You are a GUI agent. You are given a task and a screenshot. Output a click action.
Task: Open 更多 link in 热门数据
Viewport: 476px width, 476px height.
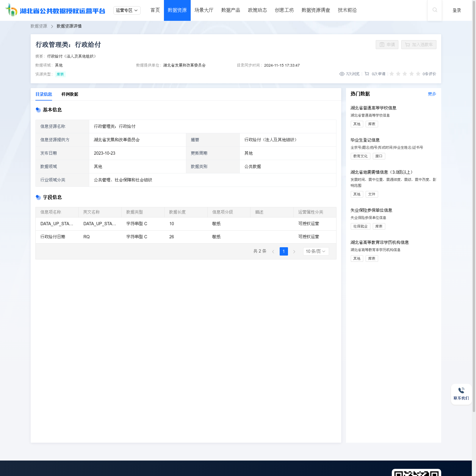432,94
